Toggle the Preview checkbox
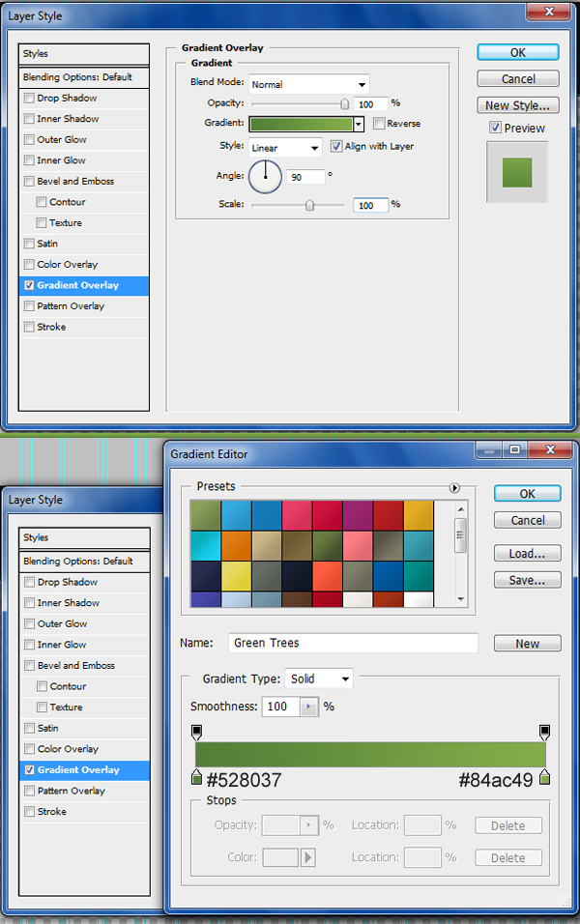This screenshot has width=580, height=924. click(495, 128)
